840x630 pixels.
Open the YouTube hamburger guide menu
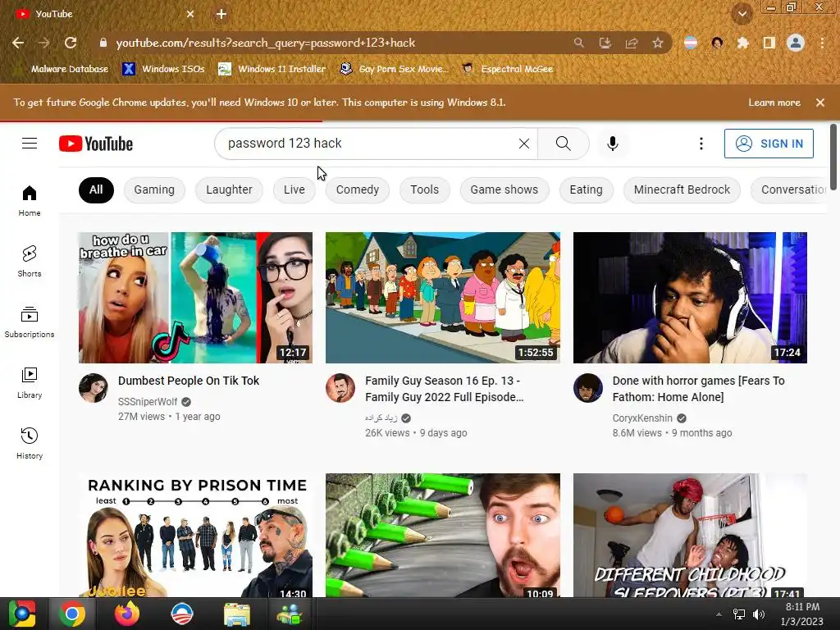pyautogui.click(x=30, y=144)
